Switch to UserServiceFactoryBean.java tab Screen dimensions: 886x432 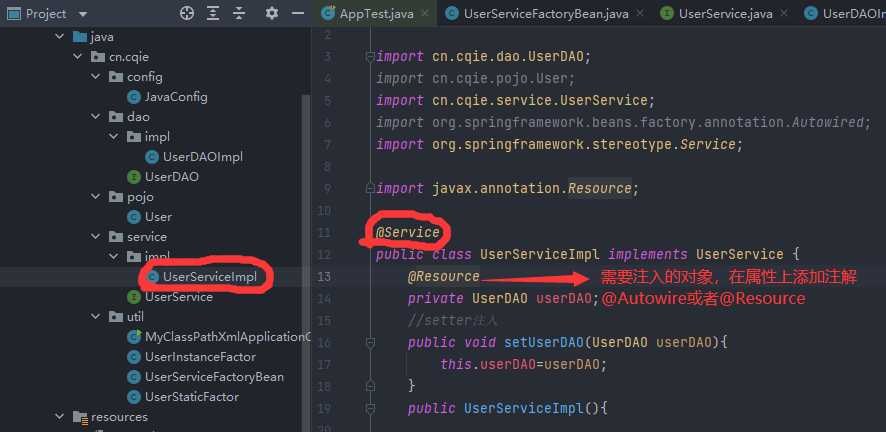(x=546, y=14)
